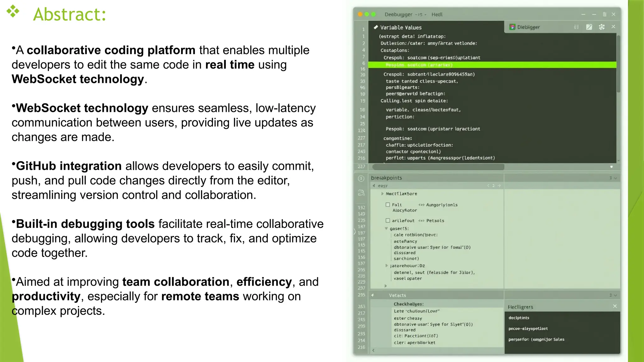
Task: Click the sidebar icon below the help icon
Action: 361,193
